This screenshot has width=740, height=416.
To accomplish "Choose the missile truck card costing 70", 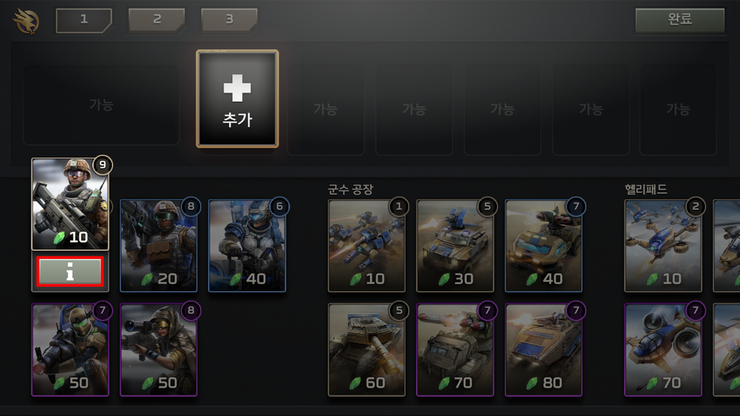I will tap(455, 349).
